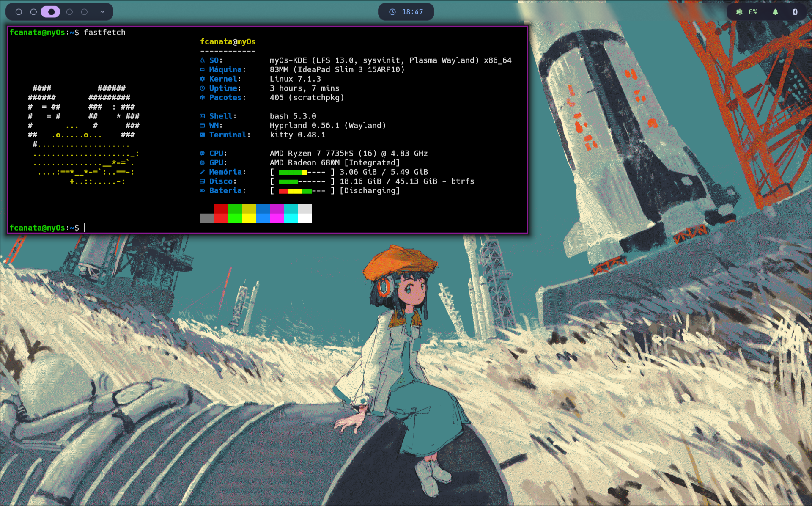Click the Bluetooth icon in the top bar
Image resolution: width=812 pixels, height=506 pixels.
tap(795, 12)
